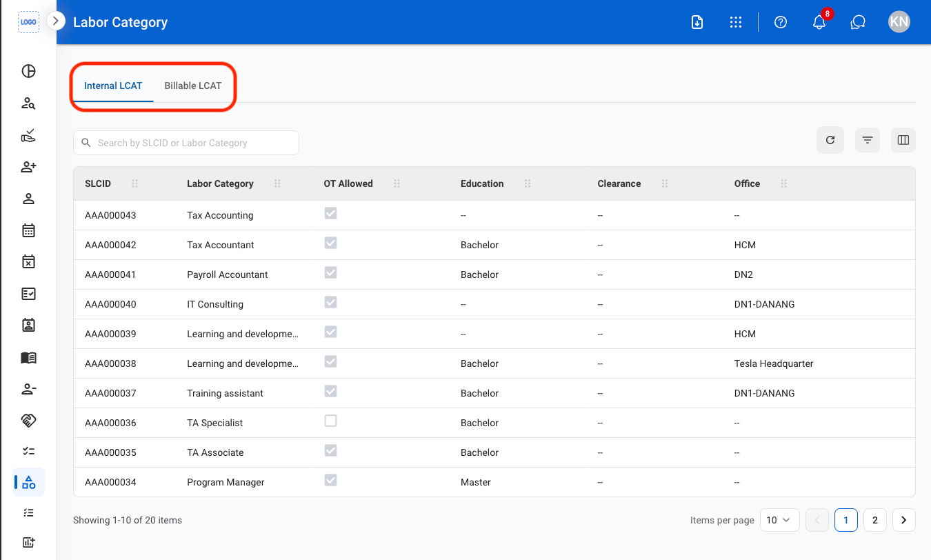Open the apps grid icon in header
Screen dimensions: 931x560
[736, 22]
